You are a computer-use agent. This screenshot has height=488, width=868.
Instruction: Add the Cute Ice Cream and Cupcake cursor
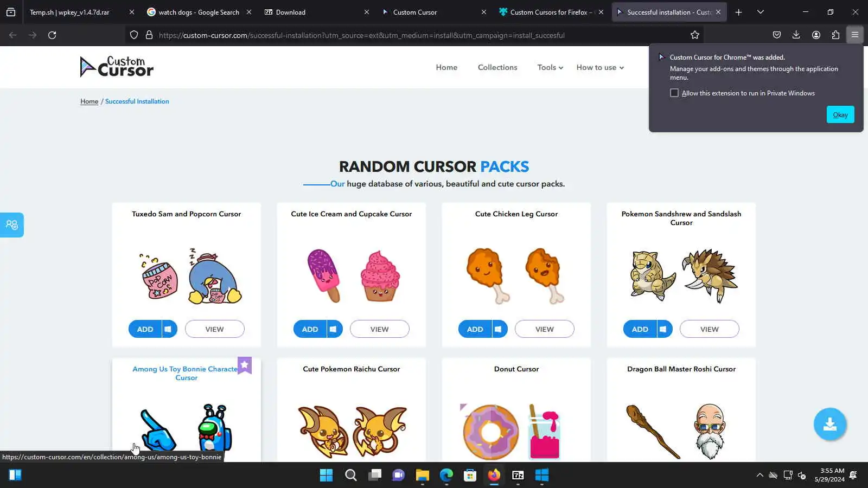[310, 329]
